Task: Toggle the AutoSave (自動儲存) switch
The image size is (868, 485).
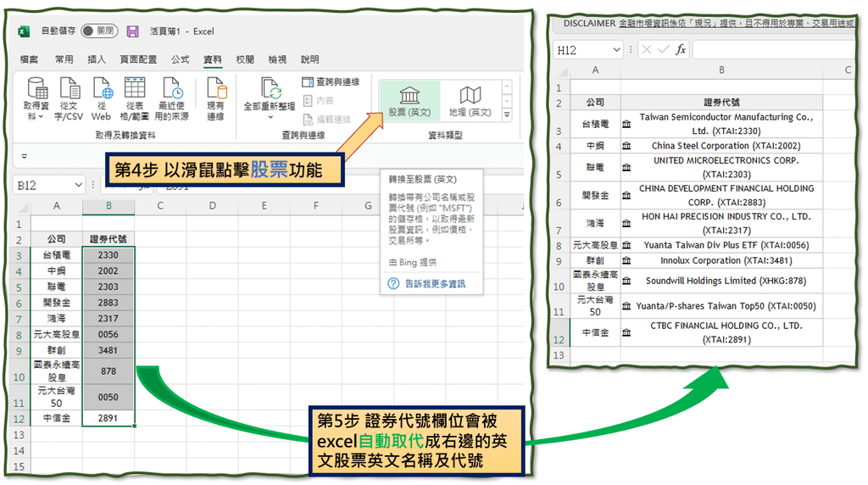Action: point(100,31)
